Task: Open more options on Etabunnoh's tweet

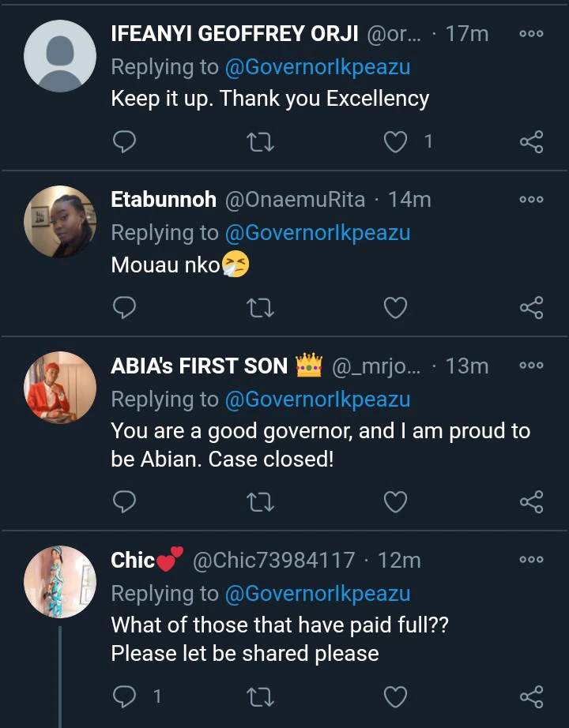Action: point(531,200)
